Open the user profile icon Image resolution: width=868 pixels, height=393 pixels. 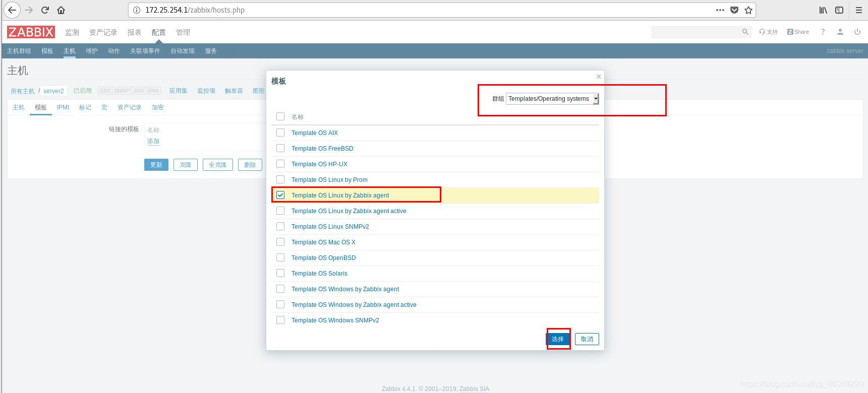tap(840, 32)
